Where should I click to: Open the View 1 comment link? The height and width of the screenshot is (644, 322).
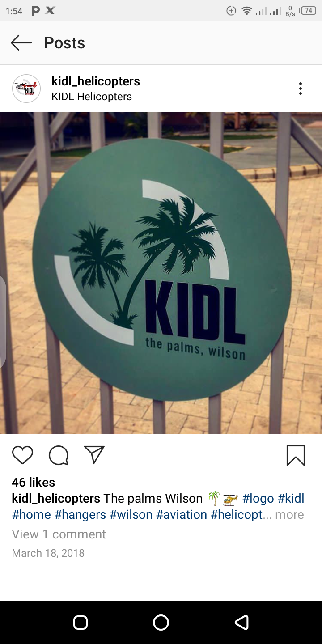coord(59,534)
